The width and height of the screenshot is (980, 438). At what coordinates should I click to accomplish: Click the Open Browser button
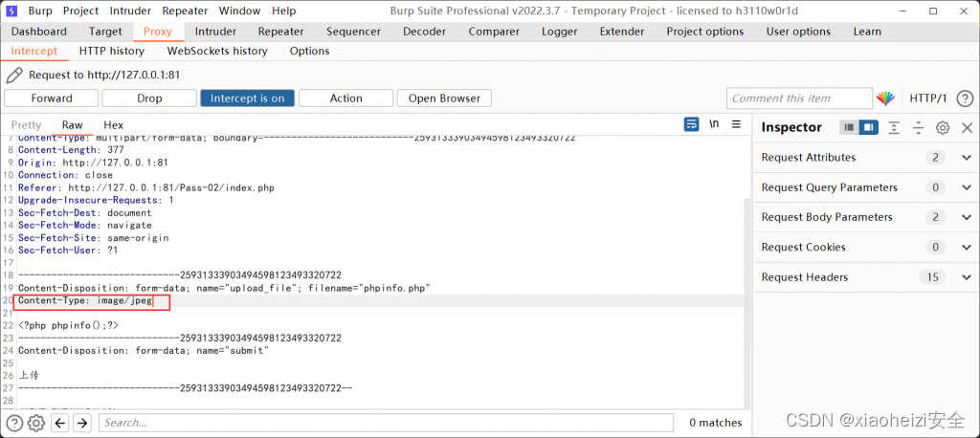444,99
